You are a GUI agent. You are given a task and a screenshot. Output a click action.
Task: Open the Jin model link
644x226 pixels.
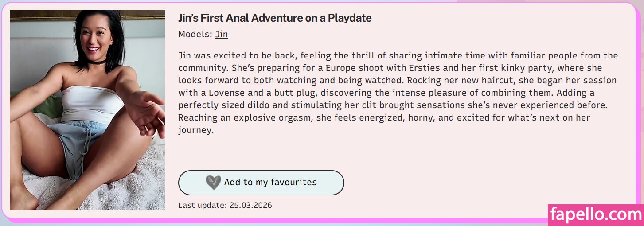[221, 34]
